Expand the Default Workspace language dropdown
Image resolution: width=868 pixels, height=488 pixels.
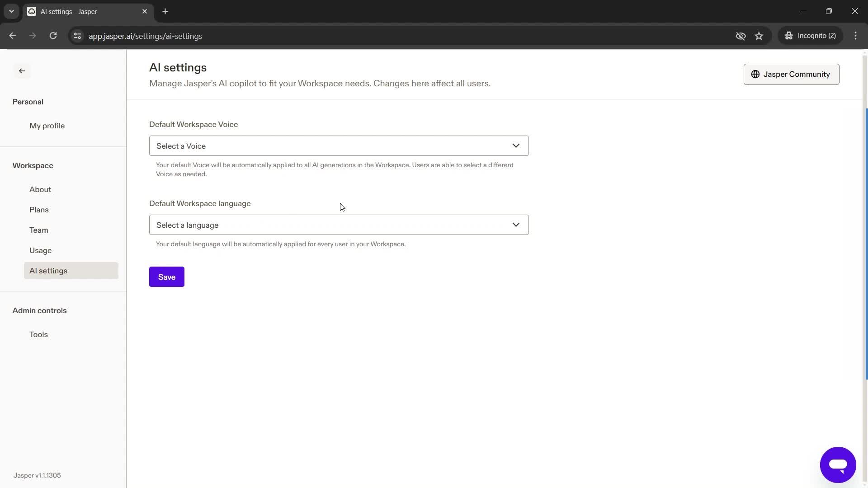(x=339, y=225)
